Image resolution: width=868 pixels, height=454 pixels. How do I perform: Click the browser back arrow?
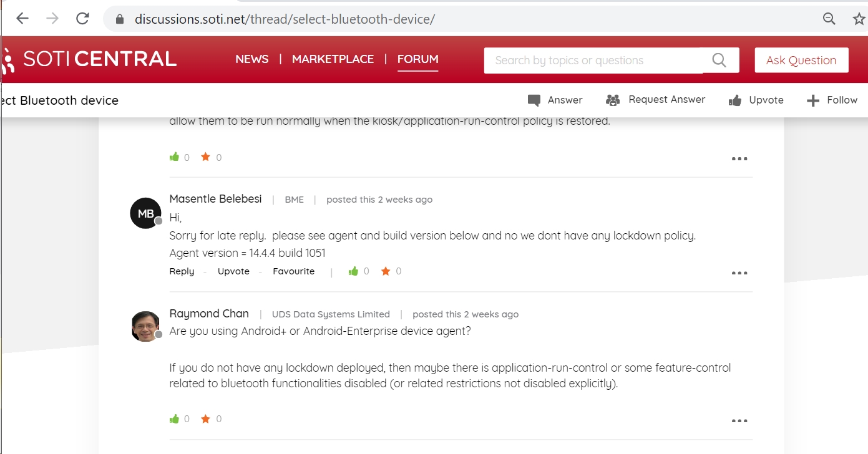click(22, 19)
